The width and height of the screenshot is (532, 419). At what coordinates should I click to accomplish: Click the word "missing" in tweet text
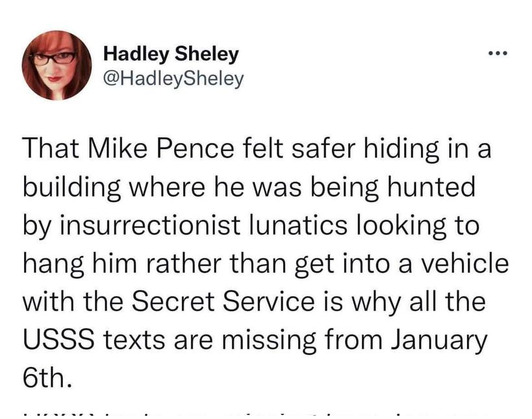click(x=270, y=340)
